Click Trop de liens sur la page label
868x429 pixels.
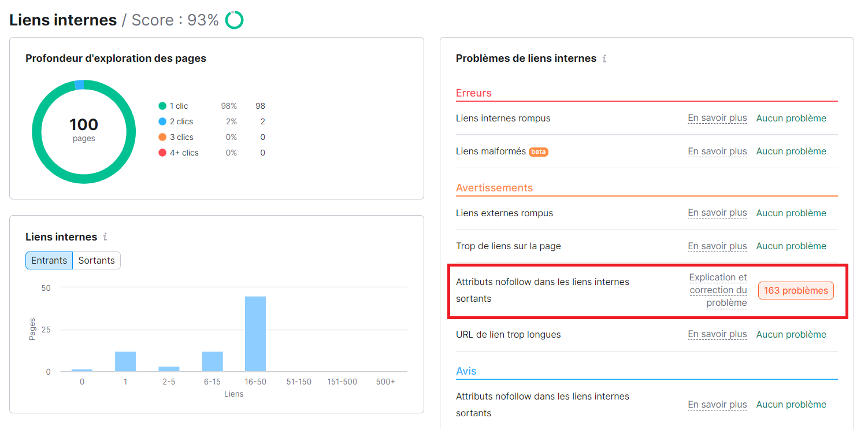pyautogui.click(x=508, y=246)
